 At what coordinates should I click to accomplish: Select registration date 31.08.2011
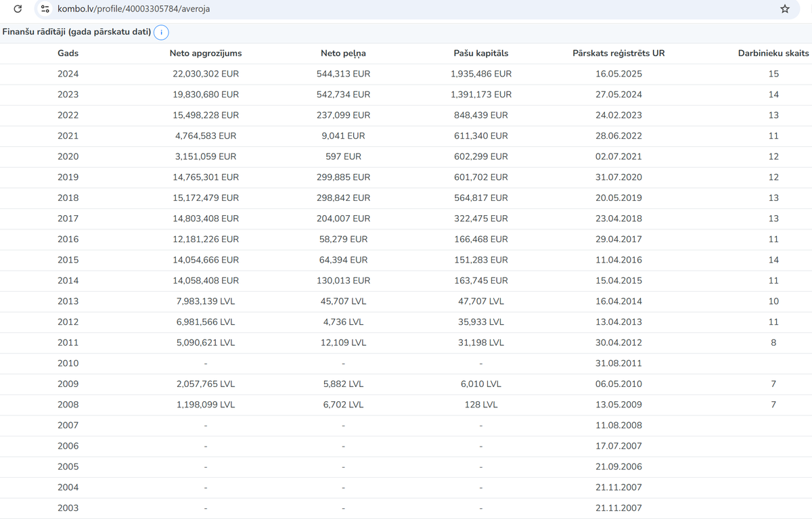click(x=618, y=363)
